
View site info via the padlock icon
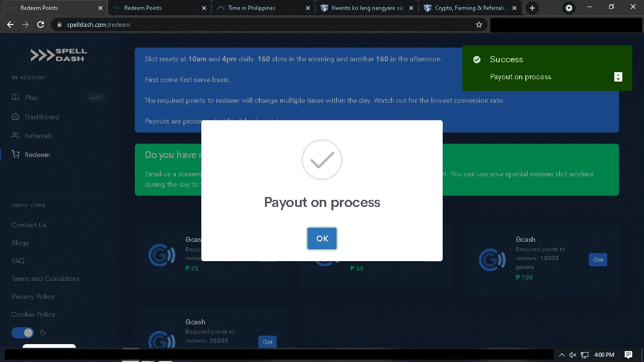pyautogui.click(x=59, y=25)
